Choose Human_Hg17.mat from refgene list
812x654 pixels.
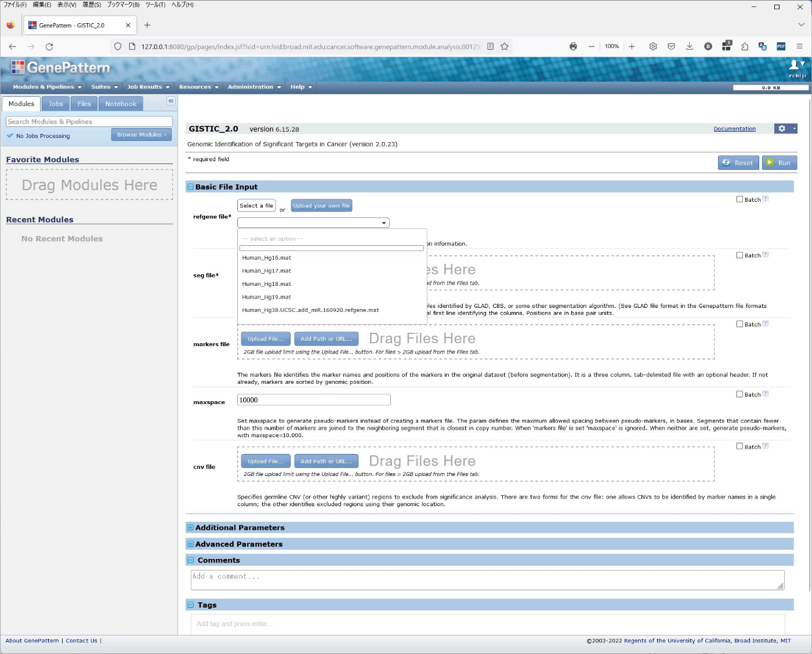[332, 271]
